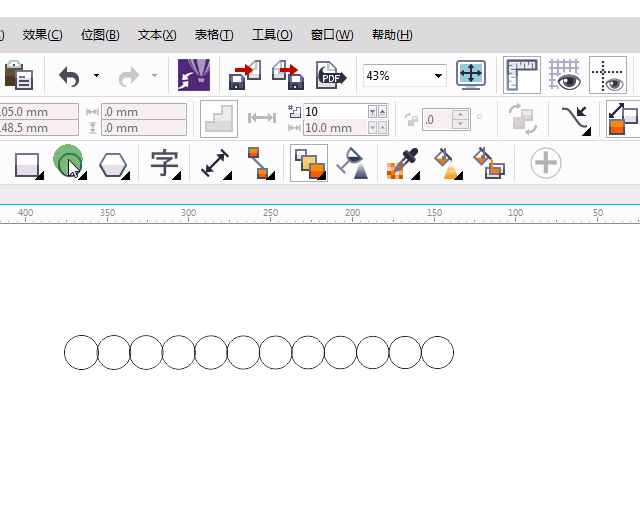Open the 文本(X) menu
Image resolution: width=640 pixels, height=514 pixels.
coord(157,35)
